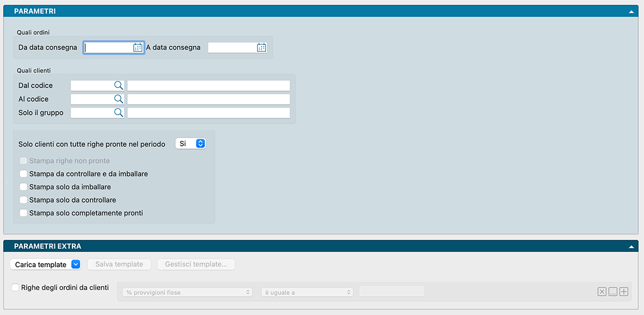Enable Stampa da controllare e da imballare
This screenshot has width=644, height=315.
(23, 174)
